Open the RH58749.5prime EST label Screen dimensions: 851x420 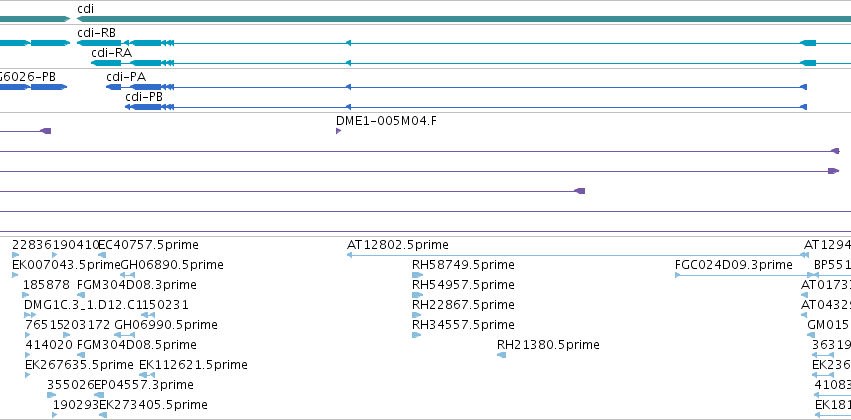[463, 265]
